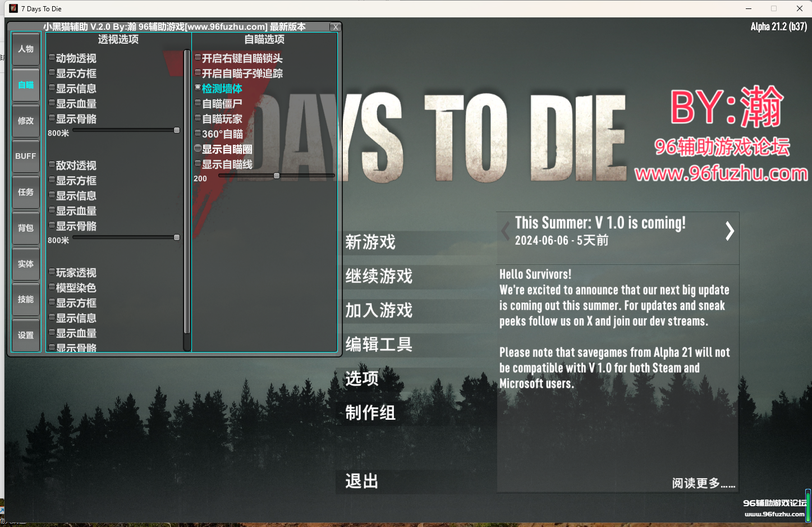Open the 选项 menu
812x527 pixels.
coord(362,379)
